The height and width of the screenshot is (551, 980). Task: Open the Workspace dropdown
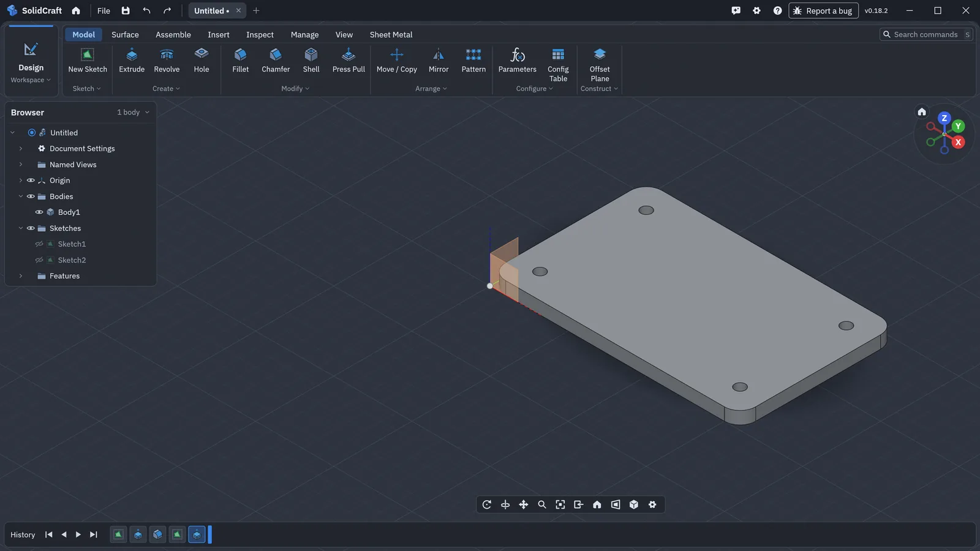point(31,80)
